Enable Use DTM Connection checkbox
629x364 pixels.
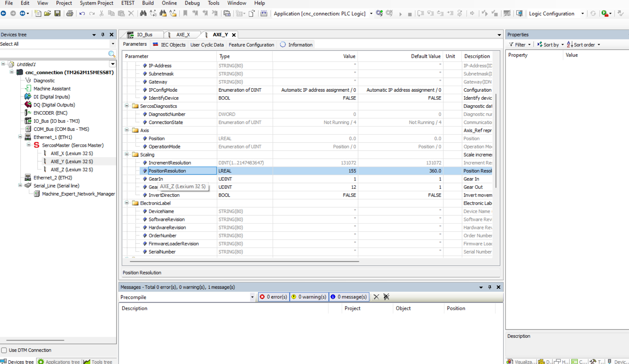pos(4,350)
